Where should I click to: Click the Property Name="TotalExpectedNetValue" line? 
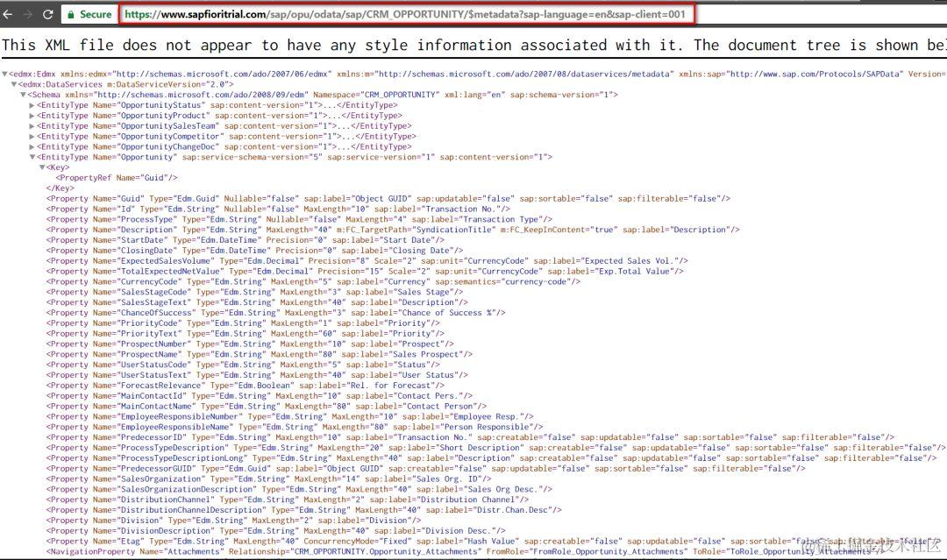point(365,272)
